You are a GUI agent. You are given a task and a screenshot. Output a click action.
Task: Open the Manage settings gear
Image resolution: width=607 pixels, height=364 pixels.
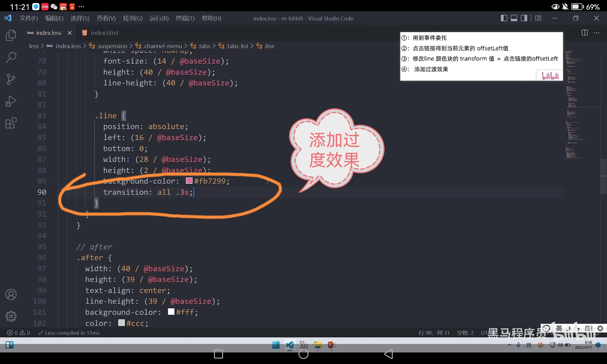[11, 316]
